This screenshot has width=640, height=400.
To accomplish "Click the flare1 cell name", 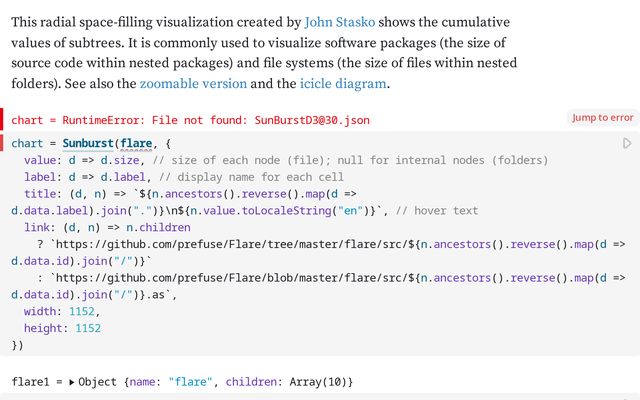I will (x=31, y=383).
